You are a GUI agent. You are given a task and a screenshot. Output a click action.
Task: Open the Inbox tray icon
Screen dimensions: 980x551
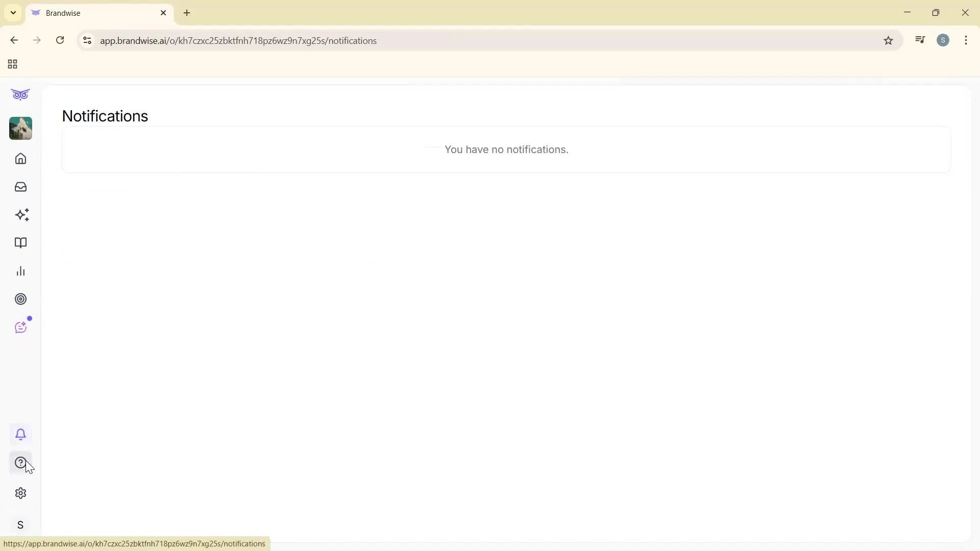20,187
